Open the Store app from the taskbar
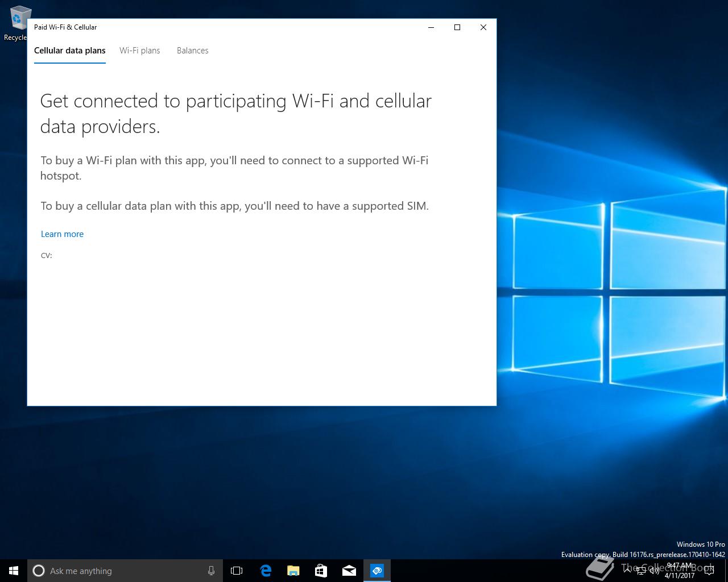This screenshot has height=582, width=728. tap(321, 571)
